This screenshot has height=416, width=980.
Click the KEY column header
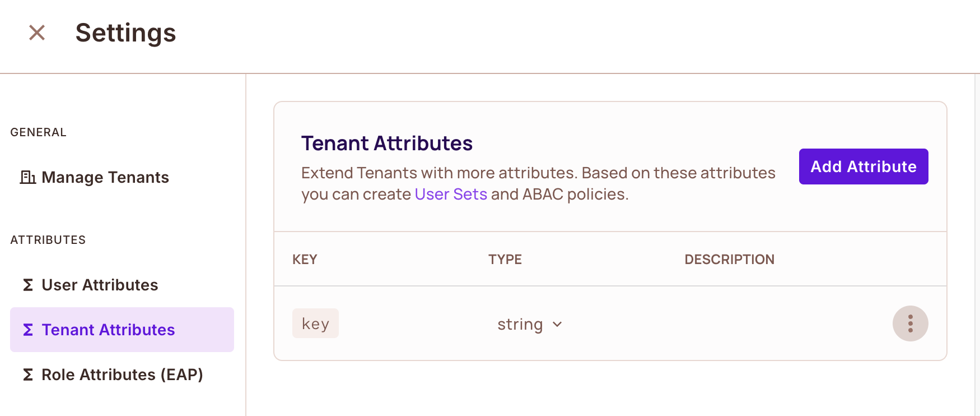pyautogui.click(x=305, y=259)
